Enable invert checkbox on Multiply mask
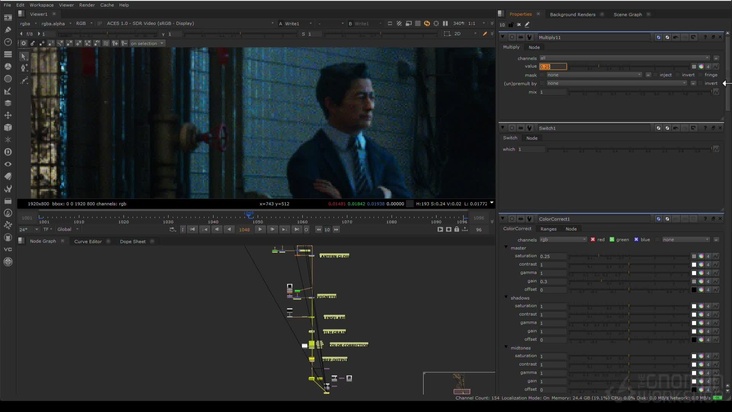 pos(678,75)
